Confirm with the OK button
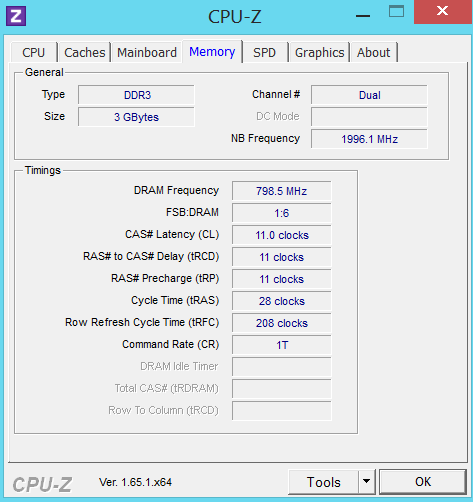Viewport: 473px width, 502px height. [423, 481]
